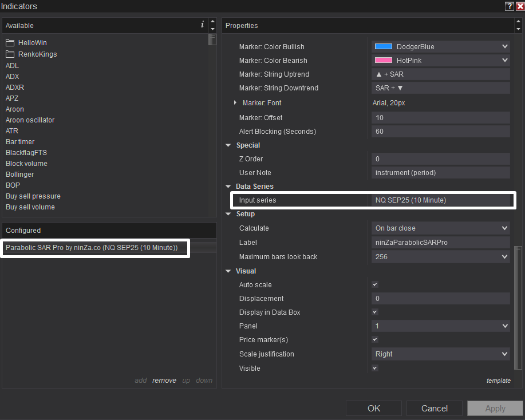Click the Properties panel scroll up arrow
Viewport: 525px width, 420px height.
[x=518, y=21]
